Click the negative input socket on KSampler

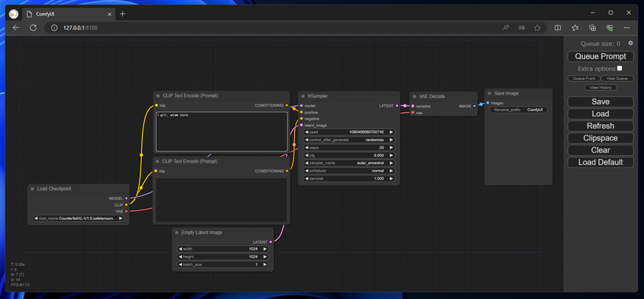301,118
